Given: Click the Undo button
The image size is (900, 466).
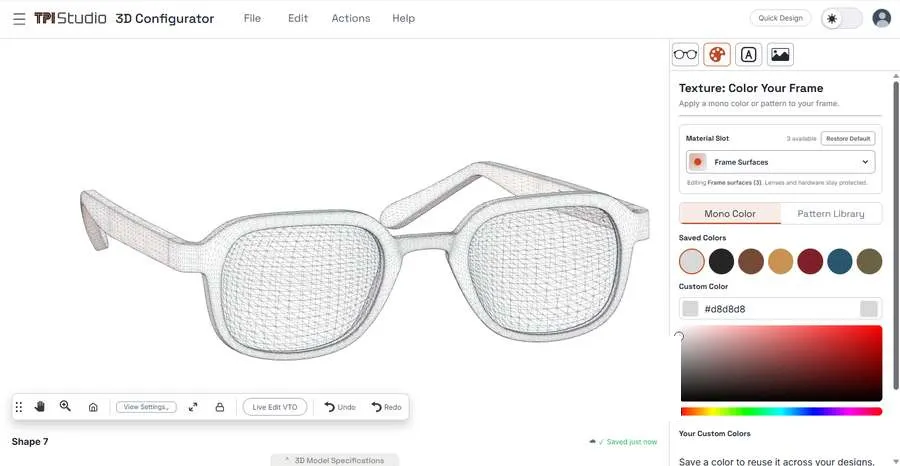Looking at the screenshot, I should [340, 407].
